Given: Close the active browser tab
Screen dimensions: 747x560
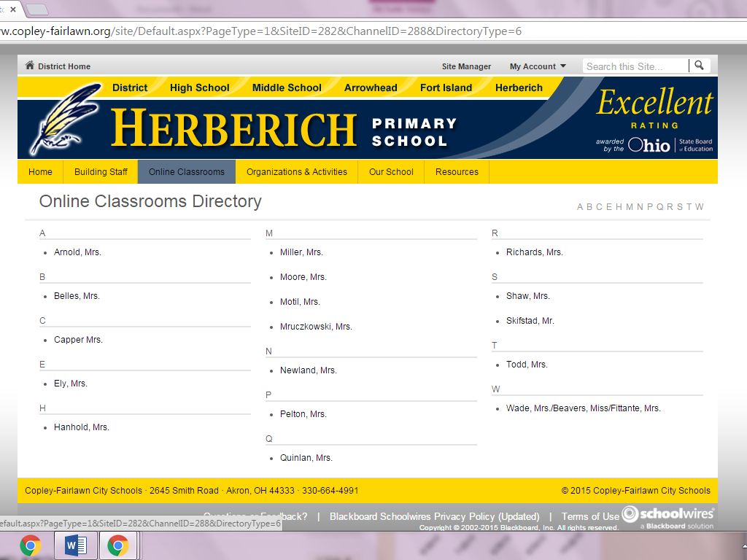Looking at the screenshot, I should (13, 9).
